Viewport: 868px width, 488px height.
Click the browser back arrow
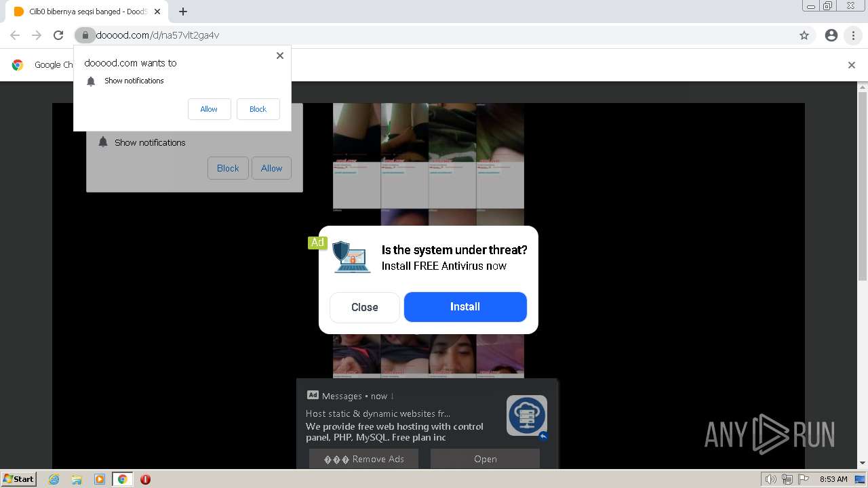[15, 35]
